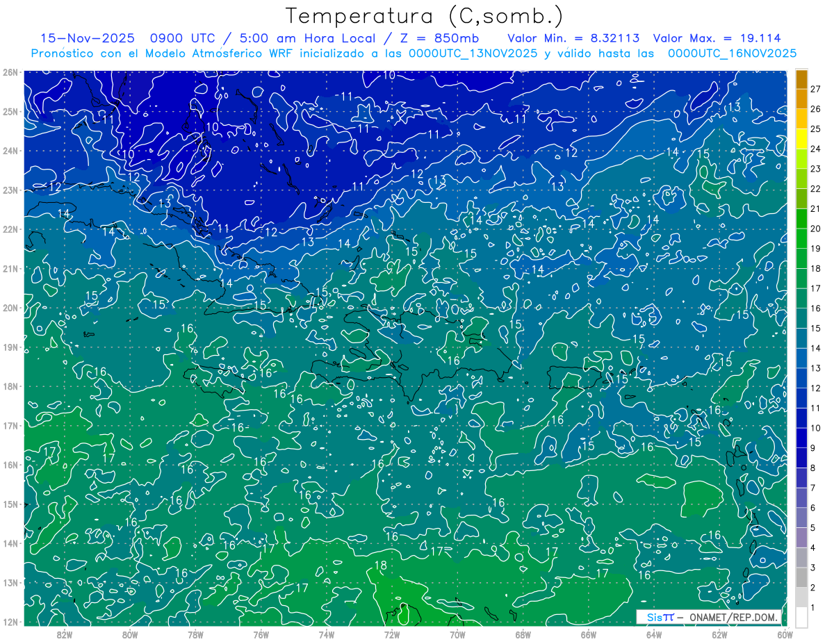Click the "72W" longitude axis label
This screenshot has width=834, height=644.
pyautogui.click(x=392, y=634)
